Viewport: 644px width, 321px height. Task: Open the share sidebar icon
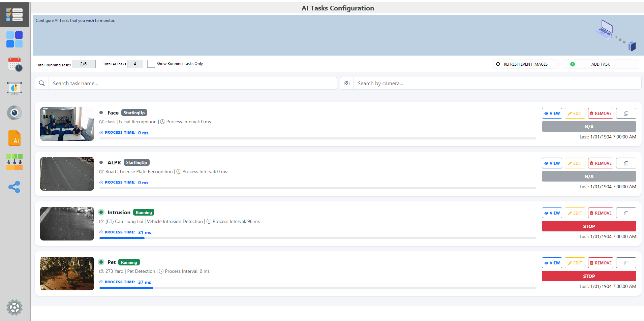point(14,187)
